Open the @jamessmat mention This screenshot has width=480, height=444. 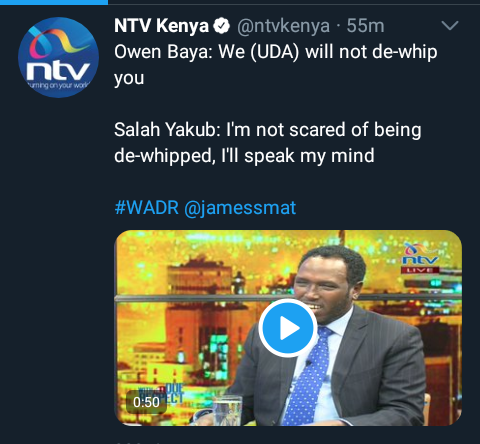[x=240, y=208]
